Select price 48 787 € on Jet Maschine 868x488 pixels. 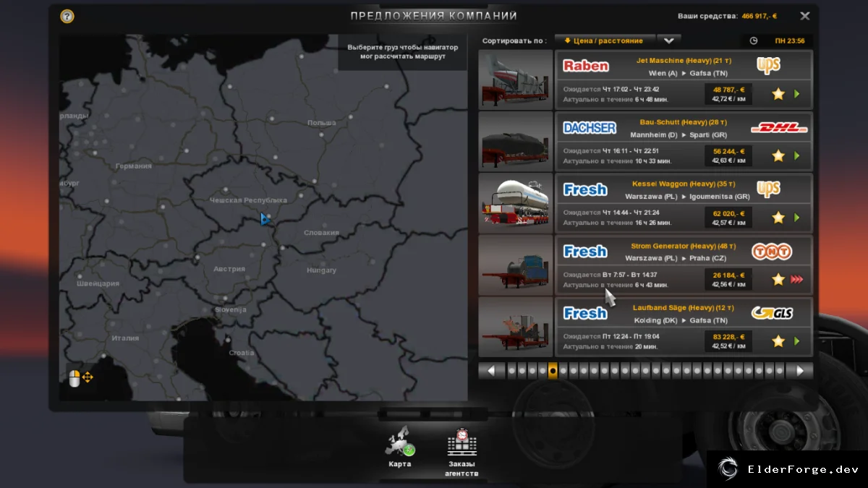point(728,90)
